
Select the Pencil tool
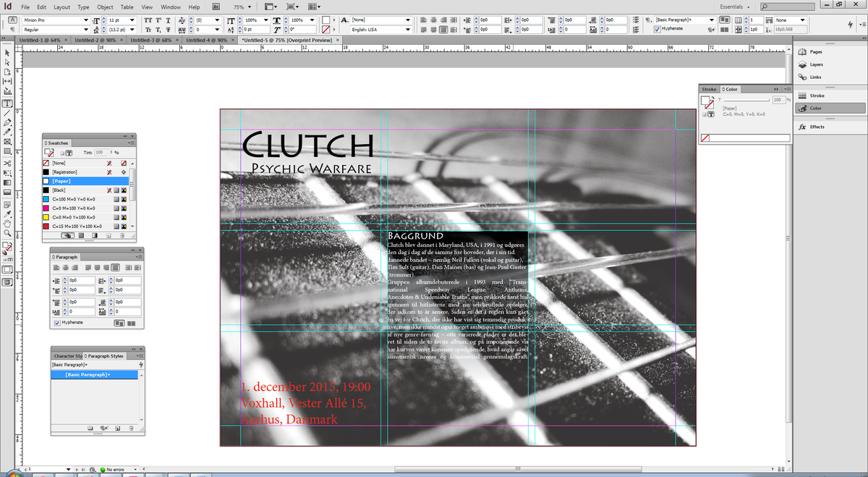(7, 133)
